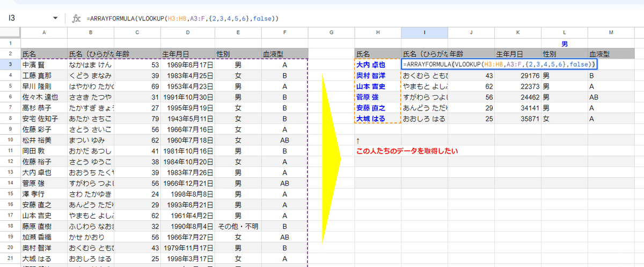Click blue 菅原 強 in column H
Screen dimensions: 644x267
[378, 97]
